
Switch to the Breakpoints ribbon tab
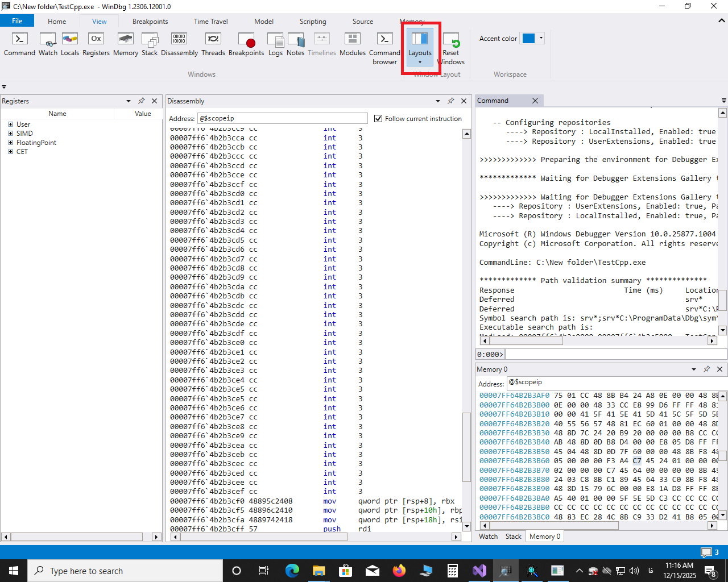point(150,22)
